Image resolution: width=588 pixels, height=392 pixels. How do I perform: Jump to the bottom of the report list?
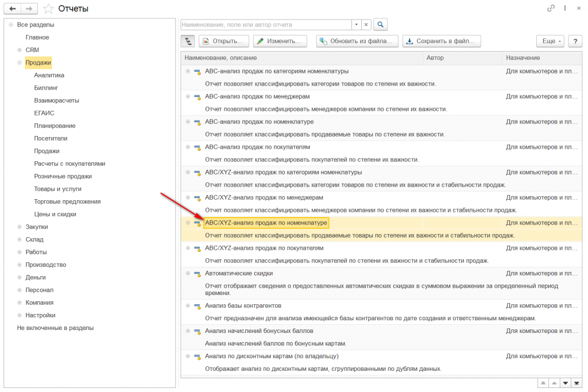pyautogui.click(x=577, y=383)
